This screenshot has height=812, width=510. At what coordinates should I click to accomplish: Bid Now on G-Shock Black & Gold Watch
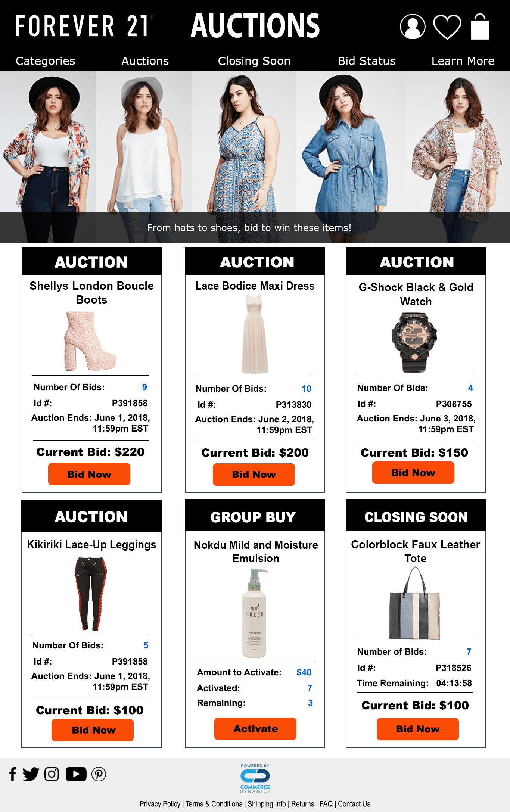tap(413, 473)
